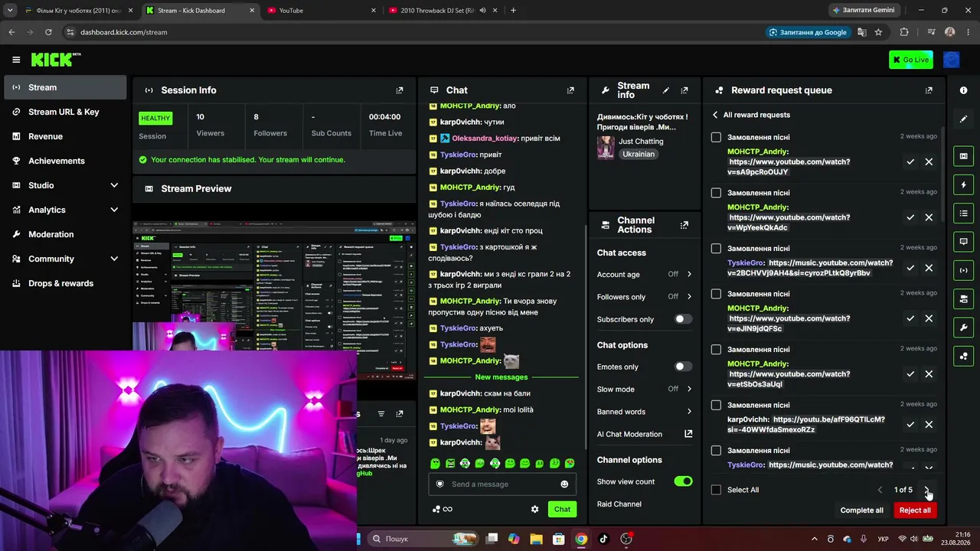The image size is (980, 551).
Task: Switch to the YouTube browser tab
Action: [322, 10]
